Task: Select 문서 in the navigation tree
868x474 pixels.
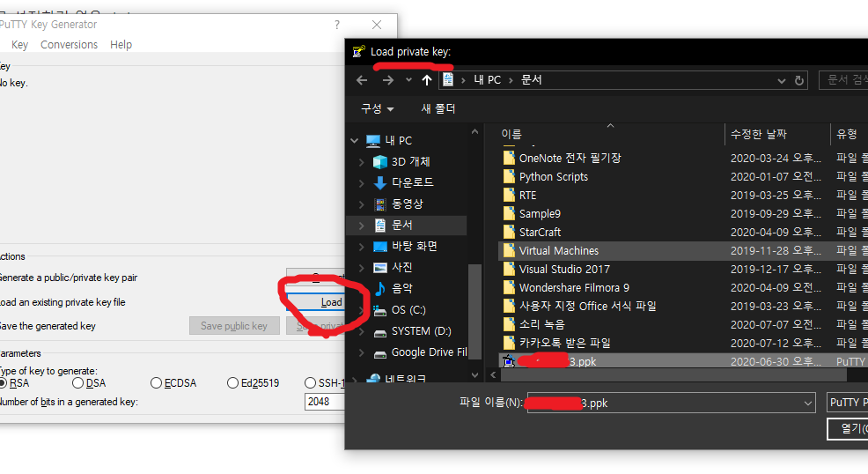Action: point(407,226)
